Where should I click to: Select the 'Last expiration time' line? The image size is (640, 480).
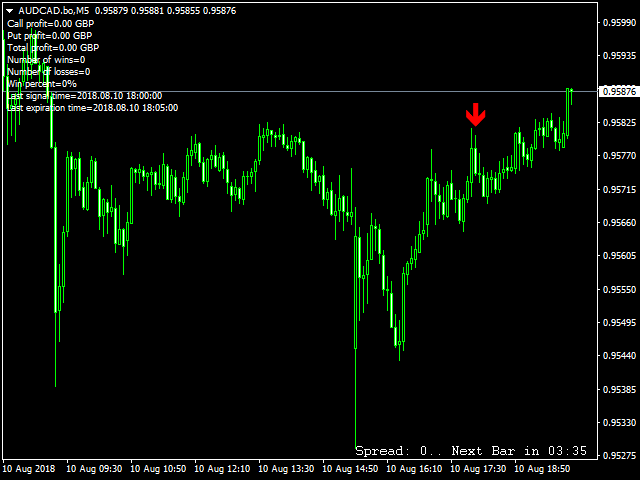click(93, 108)
